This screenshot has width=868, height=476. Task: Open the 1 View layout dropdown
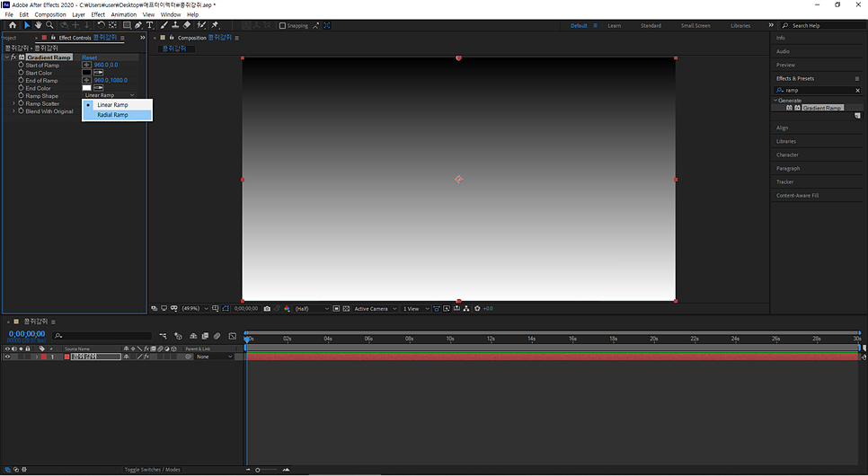[x=416, y=309]
